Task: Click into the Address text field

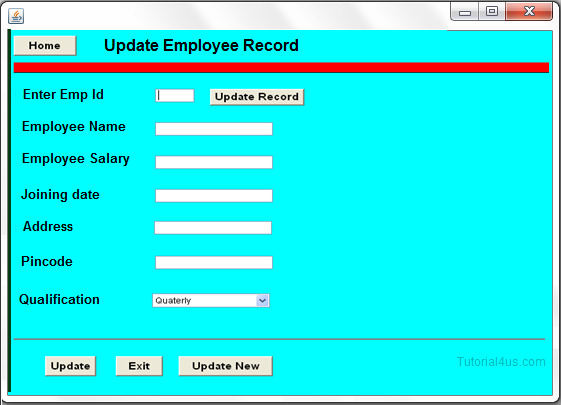Action: coord(213,228)
